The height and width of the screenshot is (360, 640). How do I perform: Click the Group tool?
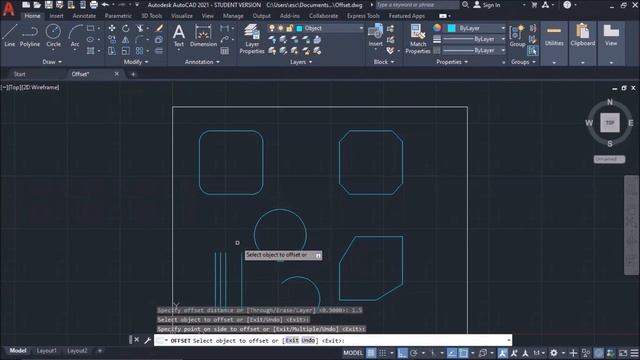tap(517, 35)
